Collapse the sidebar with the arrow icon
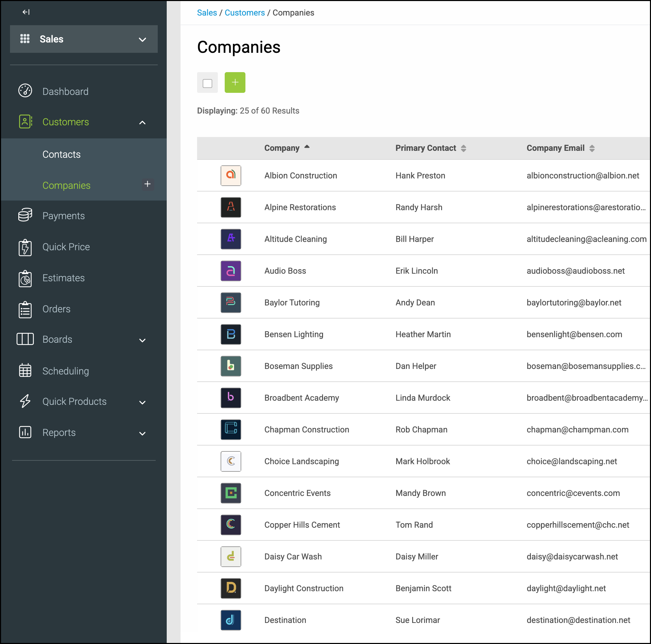The width and height of the screenshot is (651, 644). 26,12
